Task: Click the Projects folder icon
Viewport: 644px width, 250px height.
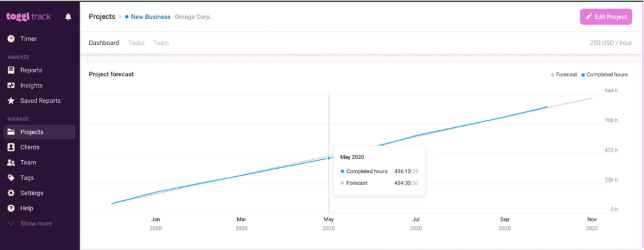Action: point(11,132)
